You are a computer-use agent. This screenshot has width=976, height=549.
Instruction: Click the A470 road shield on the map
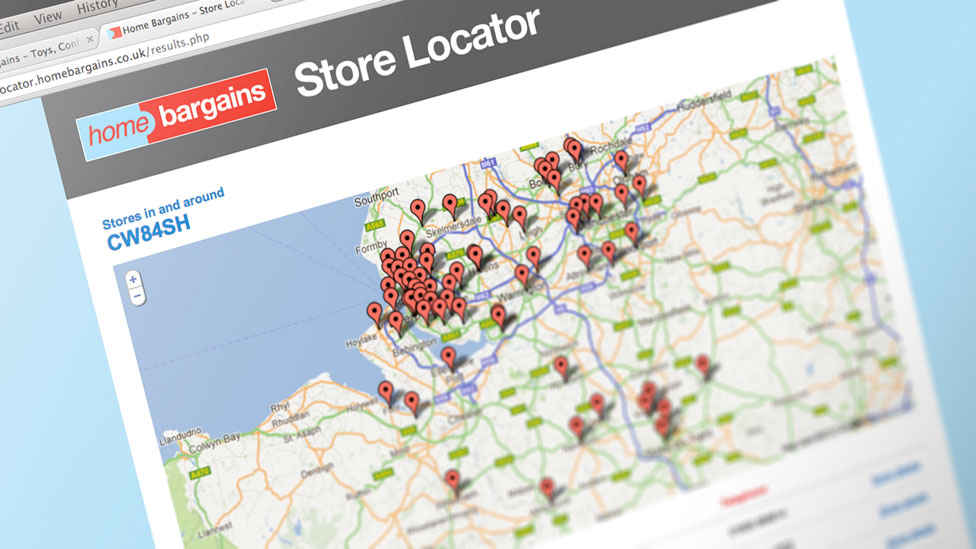199,474
